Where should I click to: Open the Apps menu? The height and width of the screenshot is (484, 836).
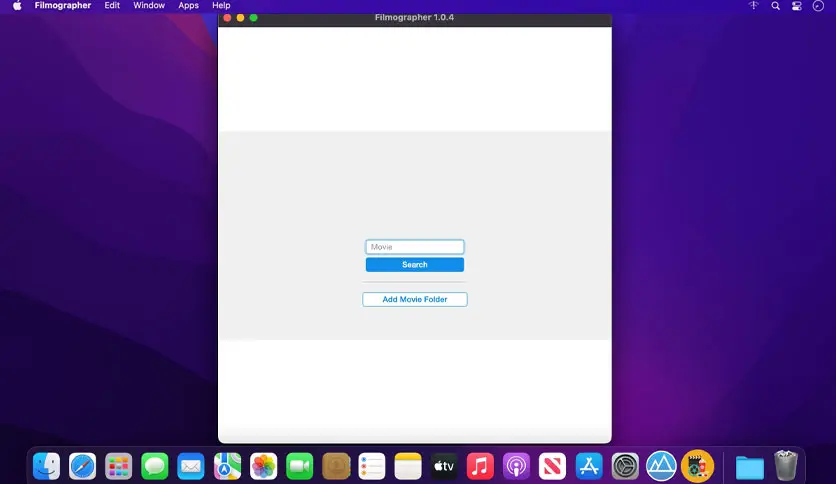tap(188, 5)
